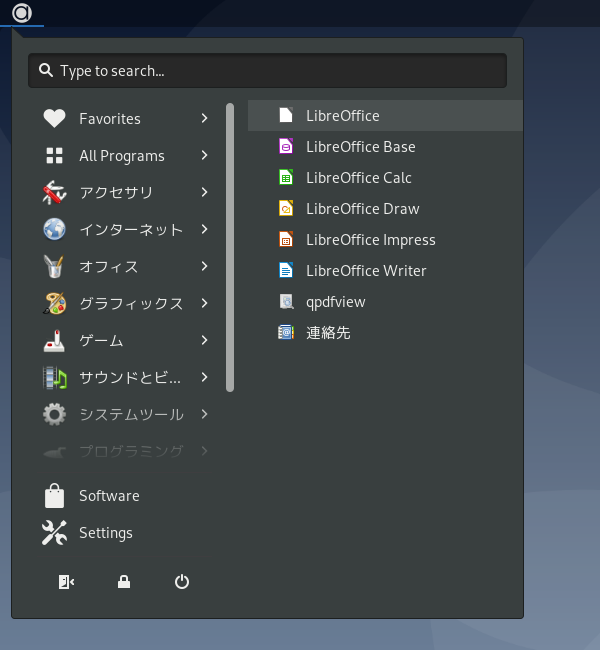Image resolution: width=600 pixels, height=650 pixels.
Task: Click the search field magnifier icon
Action: pyautogui.click(x=46, y=70)
